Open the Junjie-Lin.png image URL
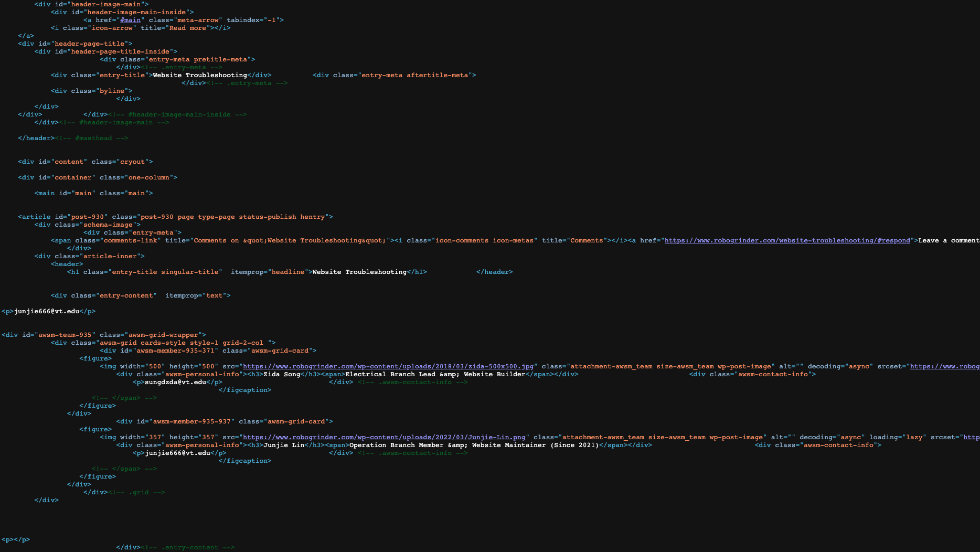 click(x=384, y=437)
